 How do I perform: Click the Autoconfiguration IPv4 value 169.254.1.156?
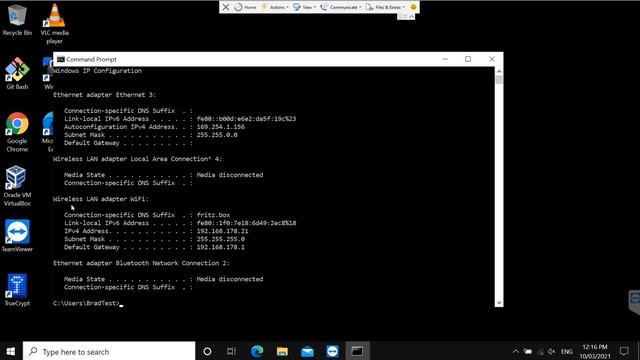220,127
